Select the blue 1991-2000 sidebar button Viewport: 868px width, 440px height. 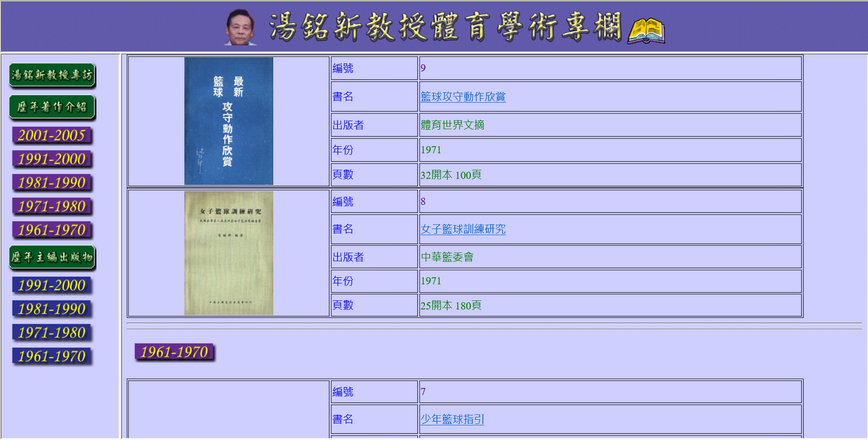52,286
